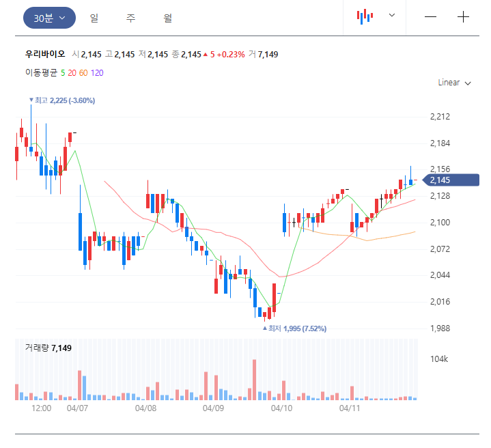Toggle the 60-period moving average
The image size is (491, 448).
83,73
